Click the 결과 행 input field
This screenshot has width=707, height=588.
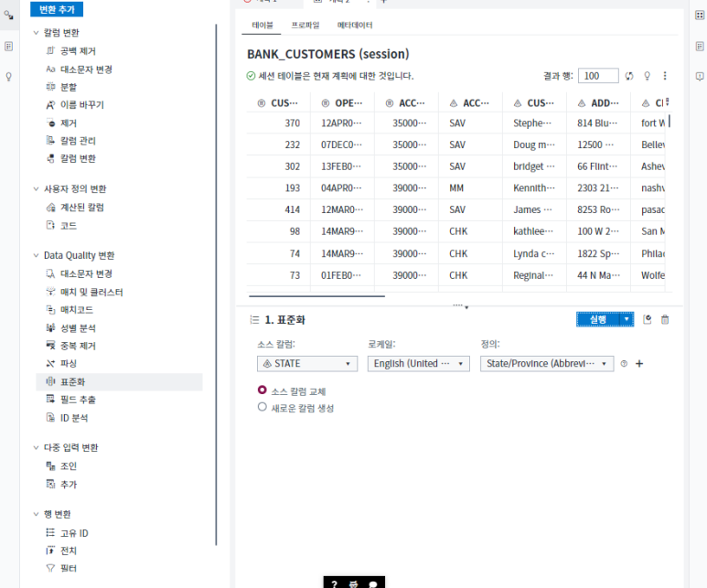coord(598,76)
